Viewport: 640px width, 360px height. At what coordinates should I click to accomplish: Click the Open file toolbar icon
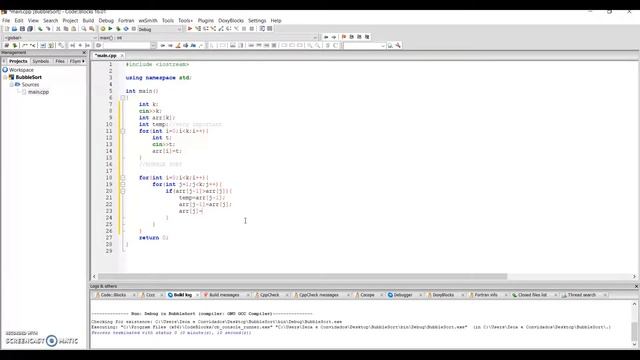point(15,29)
